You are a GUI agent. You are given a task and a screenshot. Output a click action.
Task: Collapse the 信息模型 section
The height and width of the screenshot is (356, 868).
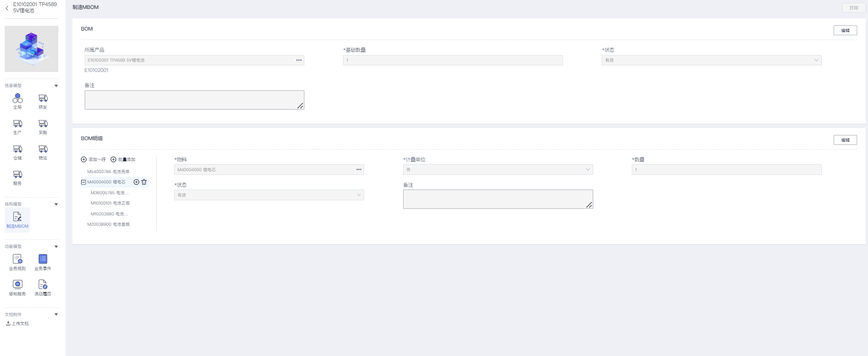pos(56,86)
